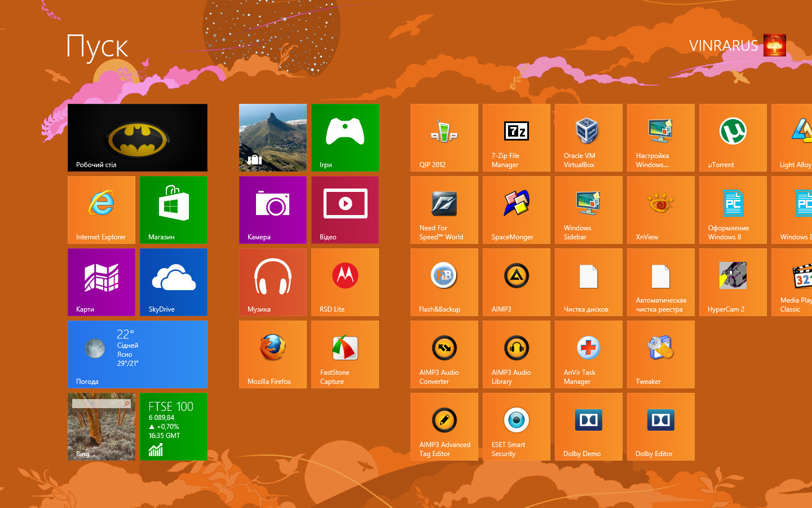The width and height of the screenshot is (812, 508).
Task: Open the Ігри games tile
Action: coord(345,138)
